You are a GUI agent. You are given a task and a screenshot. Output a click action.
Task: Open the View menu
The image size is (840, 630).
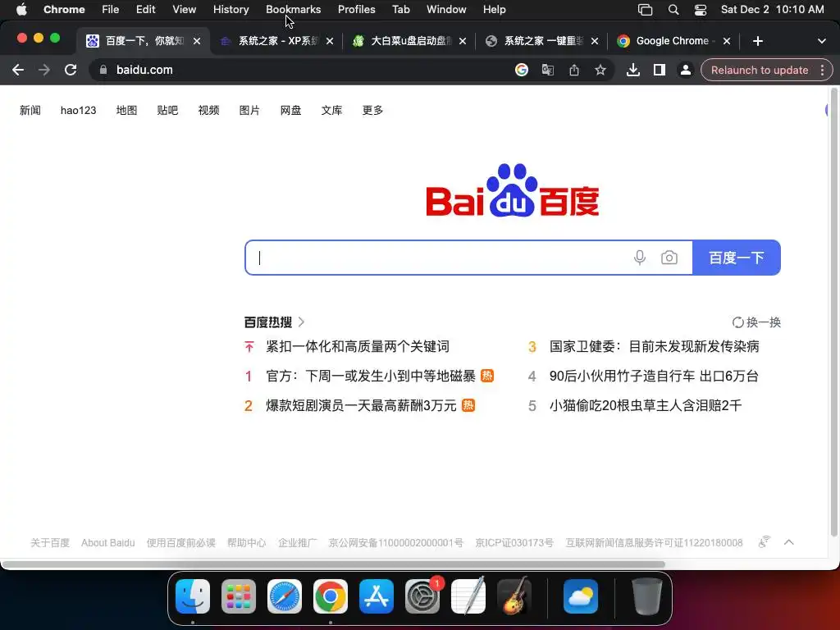click(x=184, y=10)
